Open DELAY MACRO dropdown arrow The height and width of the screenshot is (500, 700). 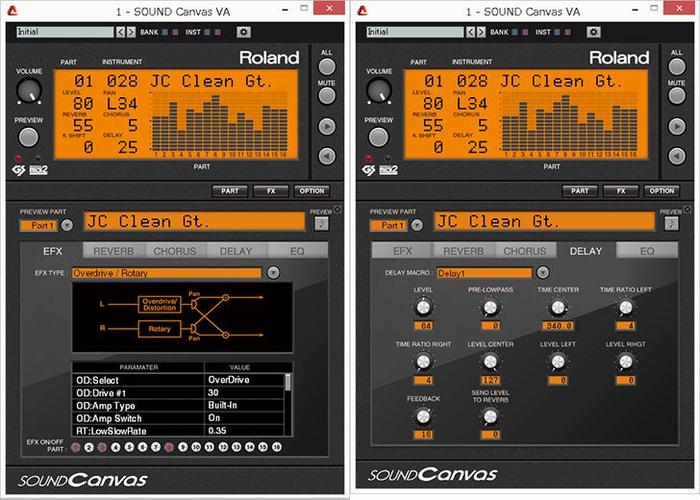[542, 272]
